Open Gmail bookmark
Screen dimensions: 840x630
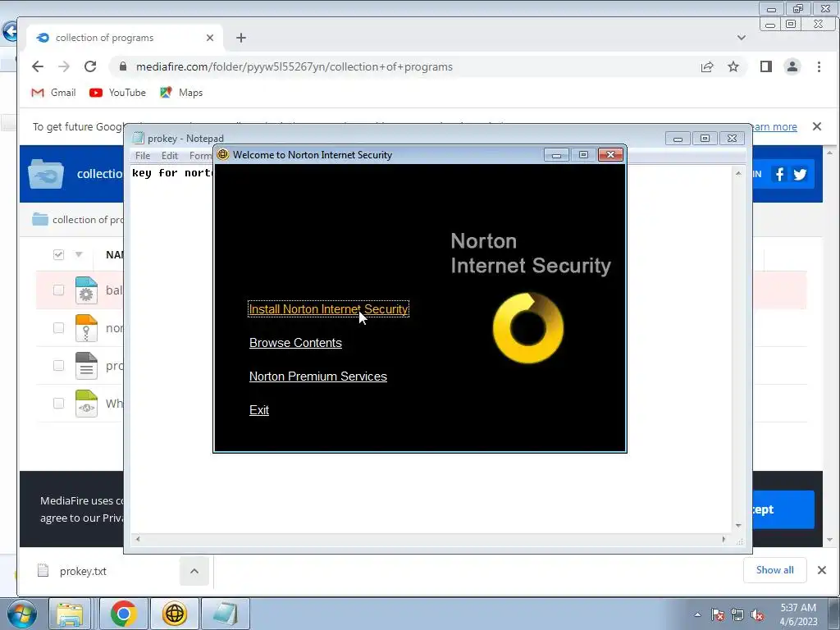tap(53, 93)
